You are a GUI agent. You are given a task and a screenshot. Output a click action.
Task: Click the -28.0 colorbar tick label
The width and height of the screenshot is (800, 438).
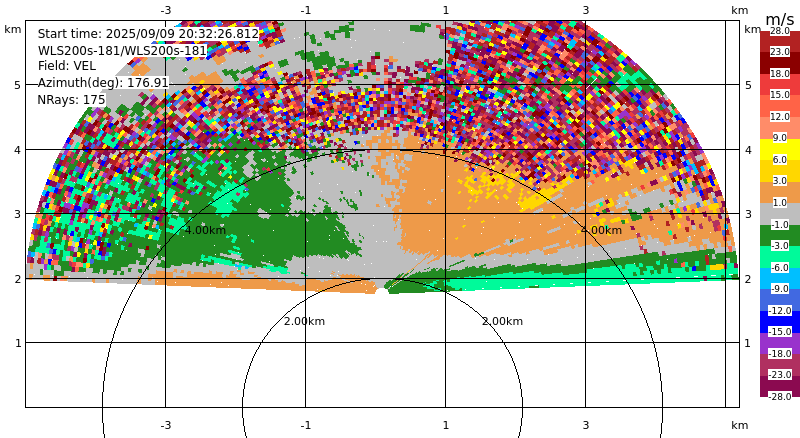[x=780, y=397]
